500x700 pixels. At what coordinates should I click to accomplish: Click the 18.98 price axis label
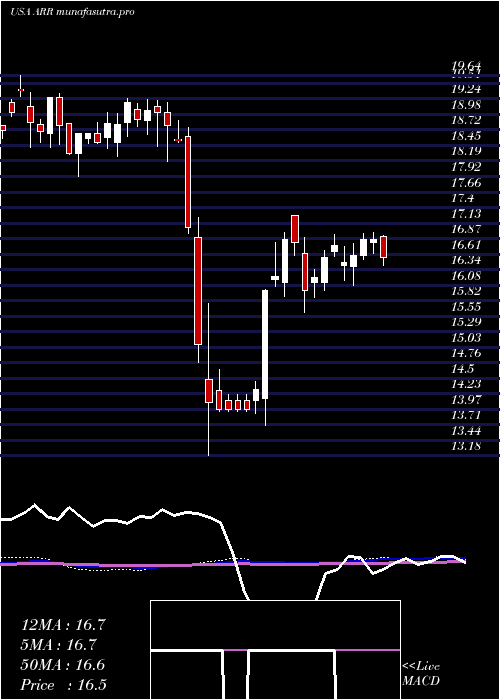coord(466,104)
